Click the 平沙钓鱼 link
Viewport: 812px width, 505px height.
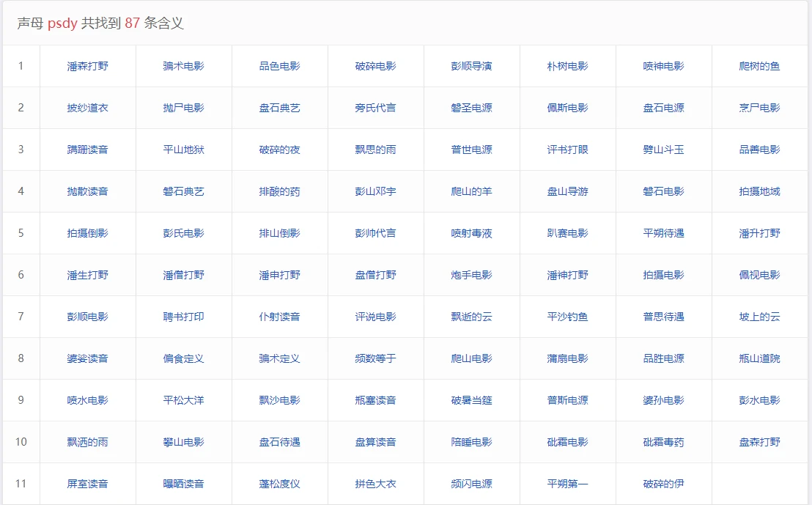(x=567, y=317)
